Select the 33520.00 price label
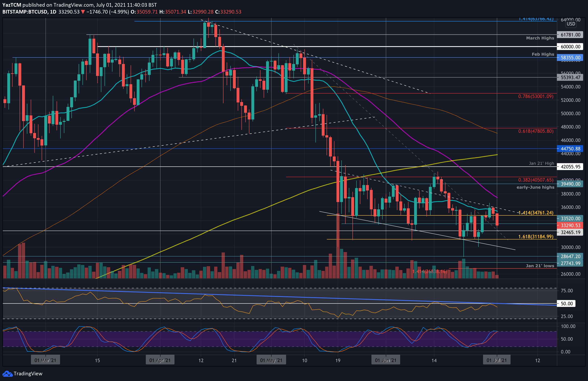 570,218
